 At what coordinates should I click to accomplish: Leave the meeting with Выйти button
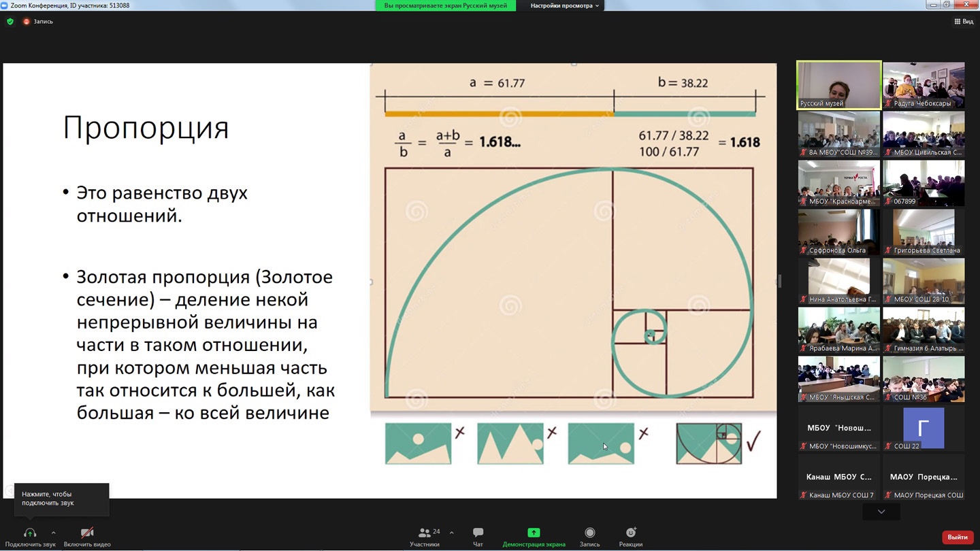(x=957, y=537)
